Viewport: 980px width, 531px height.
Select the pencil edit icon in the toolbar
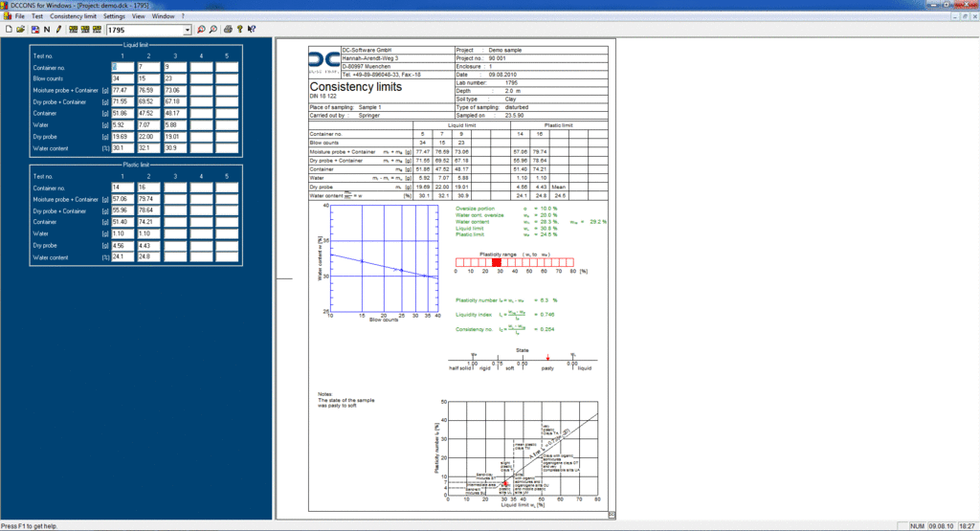click(58, 30)
